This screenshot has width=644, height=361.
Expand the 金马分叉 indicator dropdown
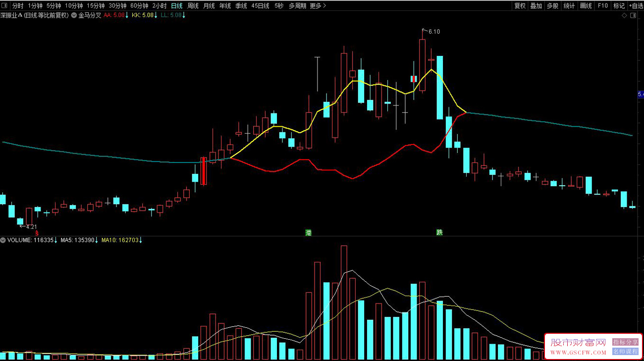(x=74, y=15)
